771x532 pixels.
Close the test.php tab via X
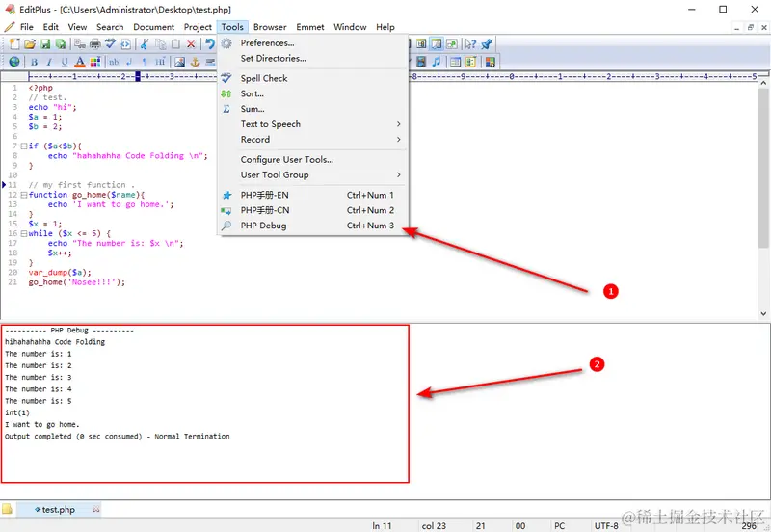pos(96,510)
